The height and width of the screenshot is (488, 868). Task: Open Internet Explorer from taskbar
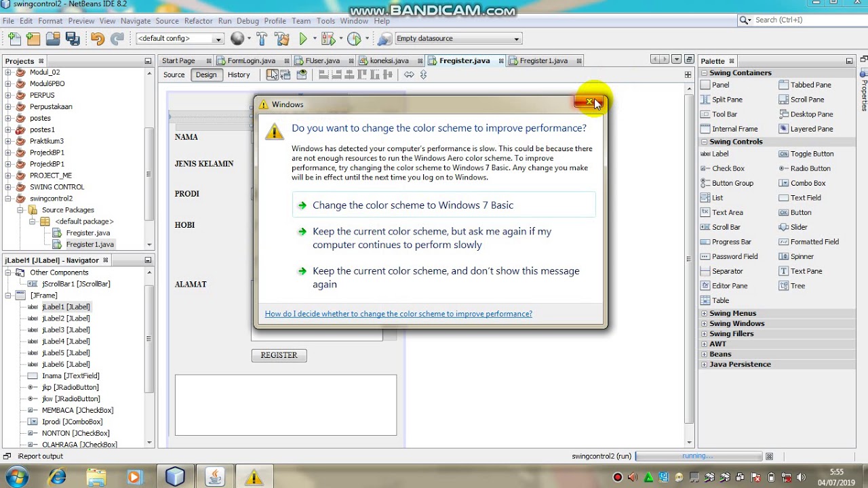click(x=57, y=477)
